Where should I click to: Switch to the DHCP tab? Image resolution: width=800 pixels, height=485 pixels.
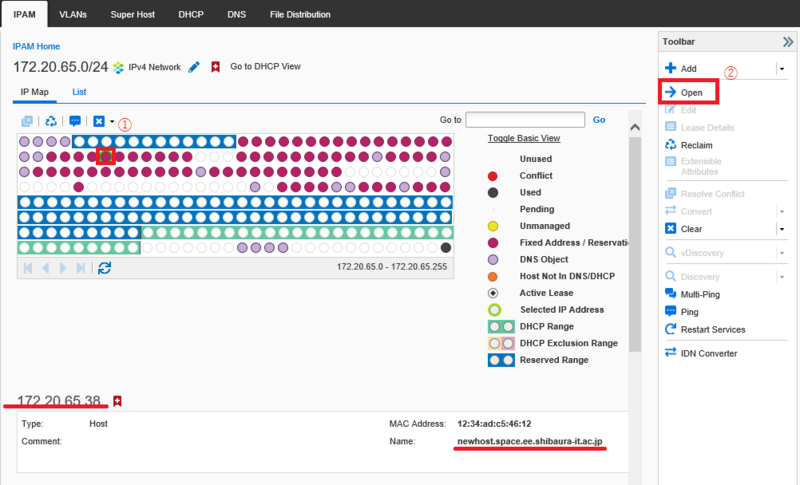(190, 16)
